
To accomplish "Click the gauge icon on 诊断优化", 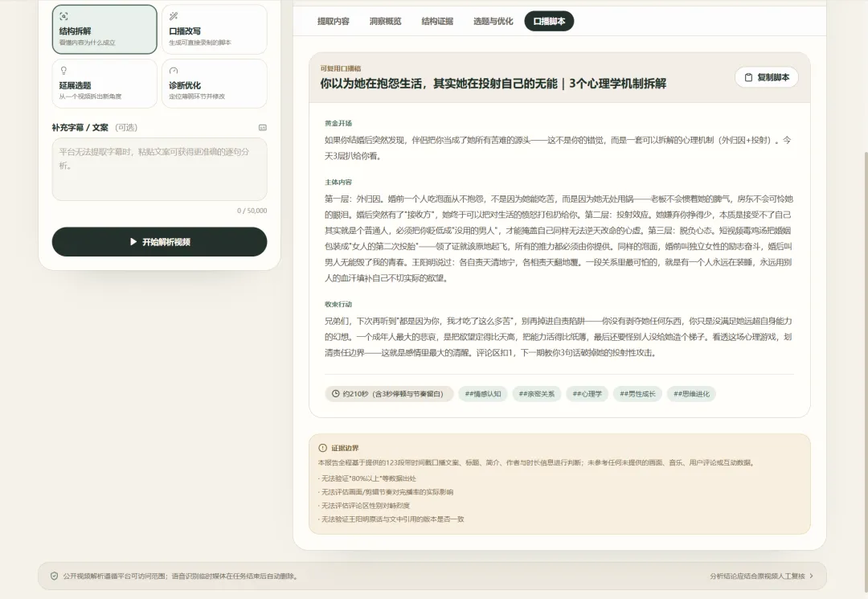I will [x=174, y=70].
